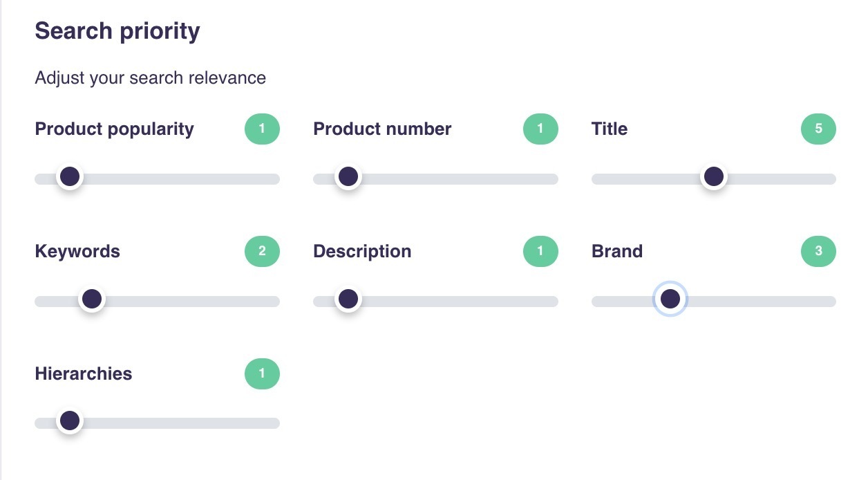Select the Description slider knob
This screenshot has width=868, height=480.
(348, 299)
